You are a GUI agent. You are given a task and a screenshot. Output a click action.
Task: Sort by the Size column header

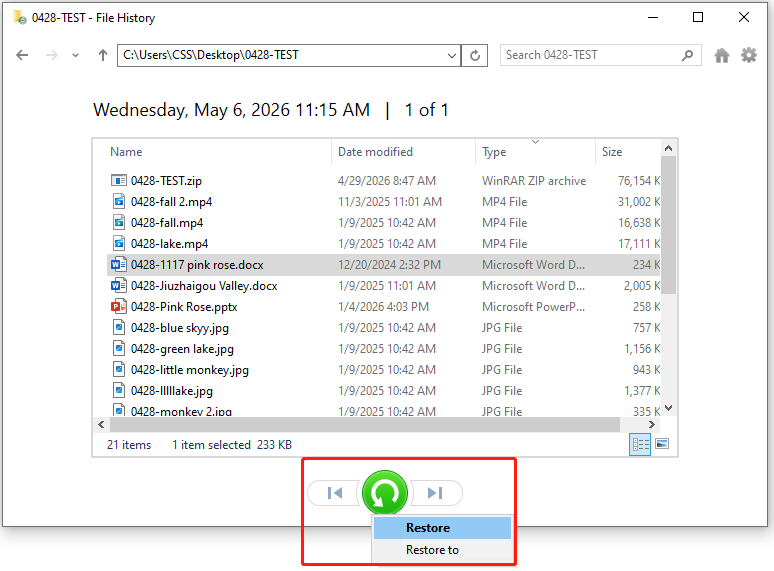coord(612,152)
